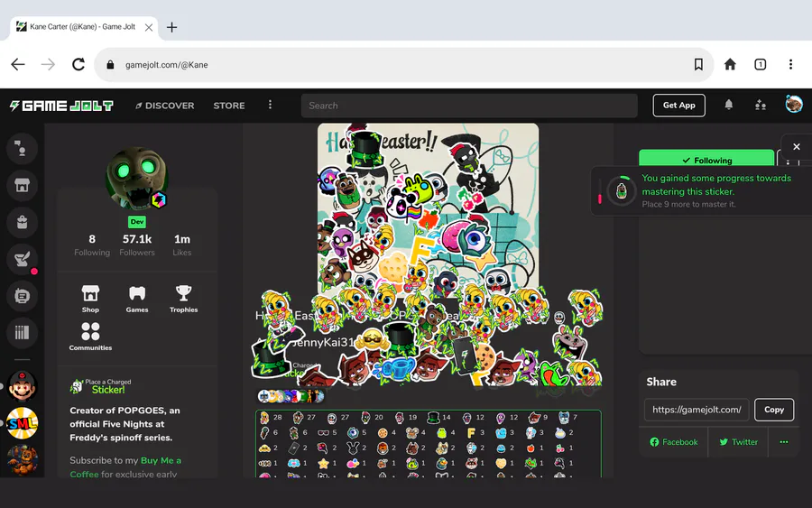
Task: Open the store shop icon in left sidebar
Action: [x=22, y=185]
